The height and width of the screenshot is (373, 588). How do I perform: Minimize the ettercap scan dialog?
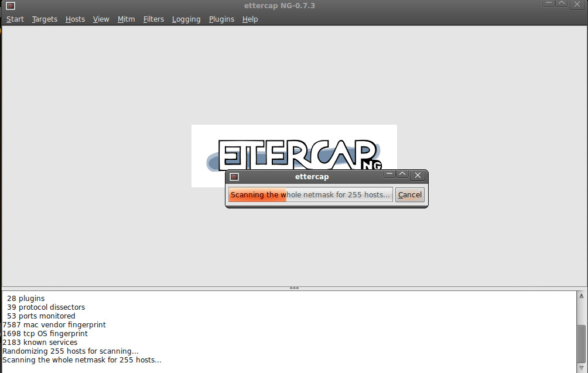pyautogui.click(x=389, y=174)
